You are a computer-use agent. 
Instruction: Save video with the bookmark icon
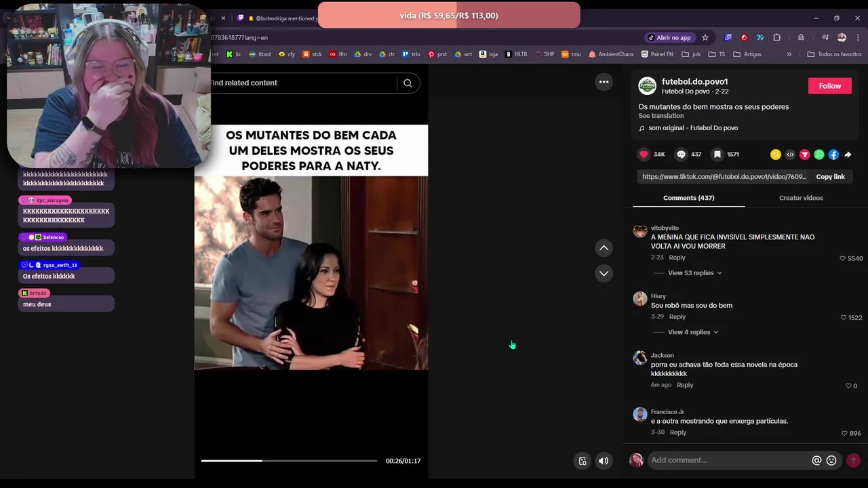(x=717, y=155)
